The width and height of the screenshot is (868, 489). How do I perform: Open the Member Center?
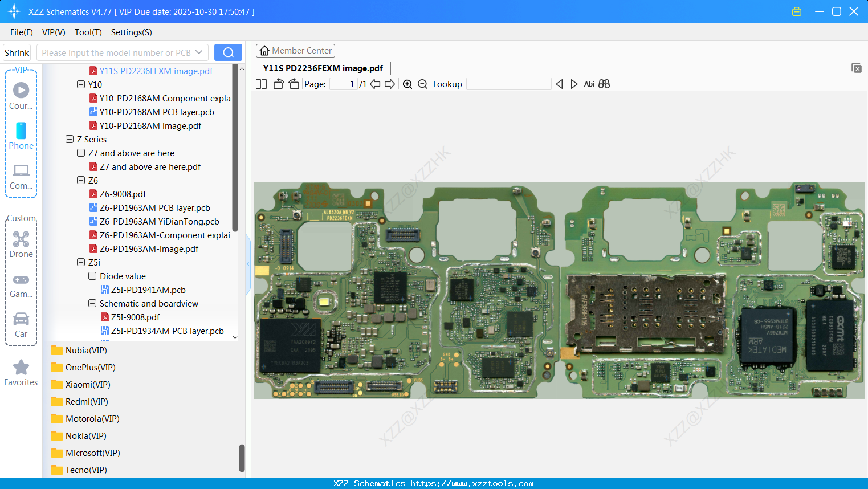pos(295,50)
